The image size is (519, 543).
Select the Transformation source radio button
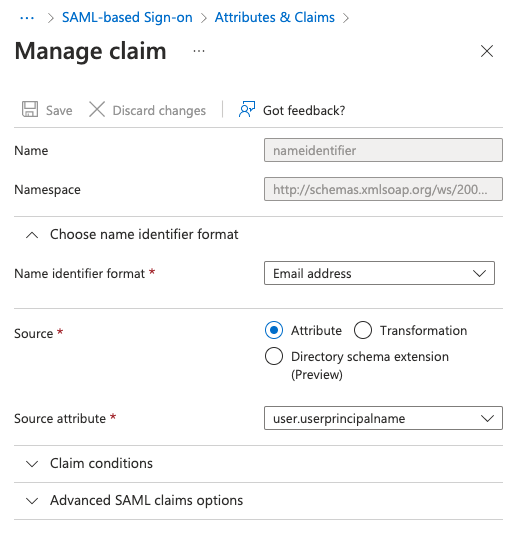(x=363, y=330)
